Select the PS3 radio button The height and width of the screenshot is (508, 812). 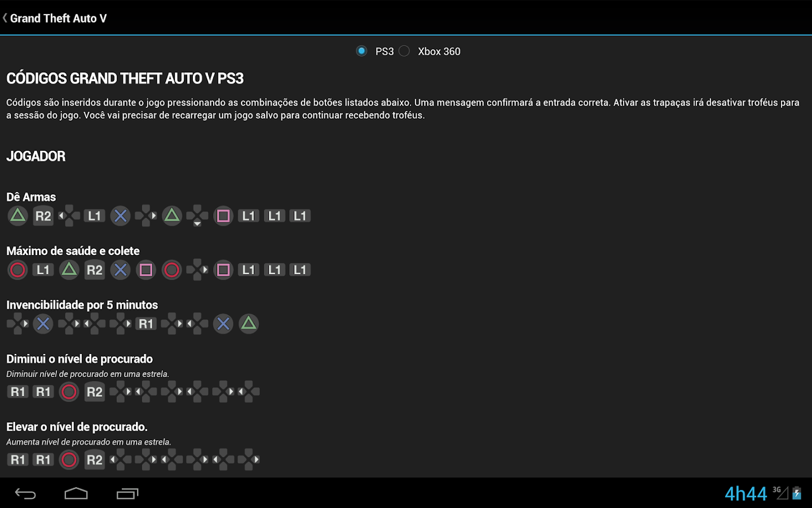click(x=361, y=51)
